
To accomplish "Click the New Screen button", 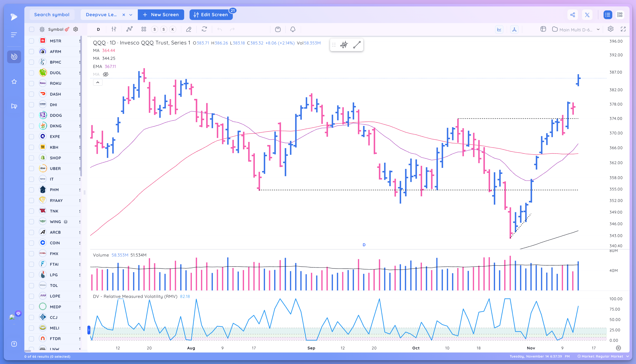I will [x=161, y=15].
